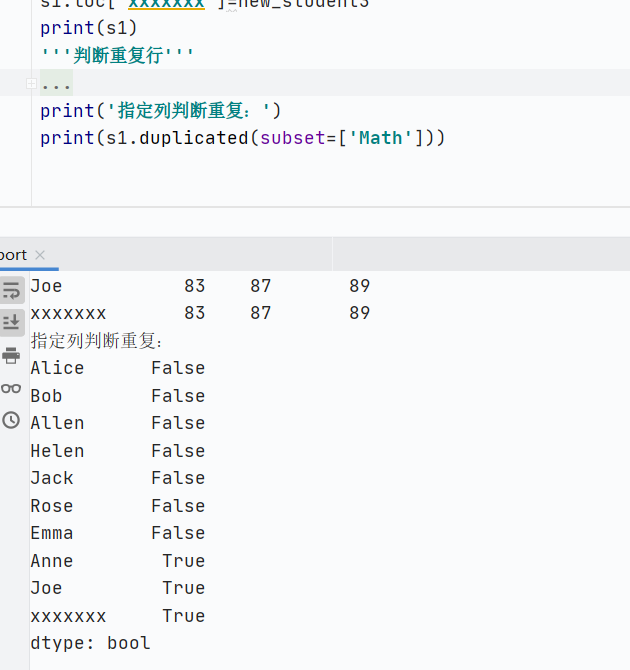The height and width of the screenshot is (670, 630).
Task: Click the fold plus icon in gutter
Action: [x=31, y=83]
